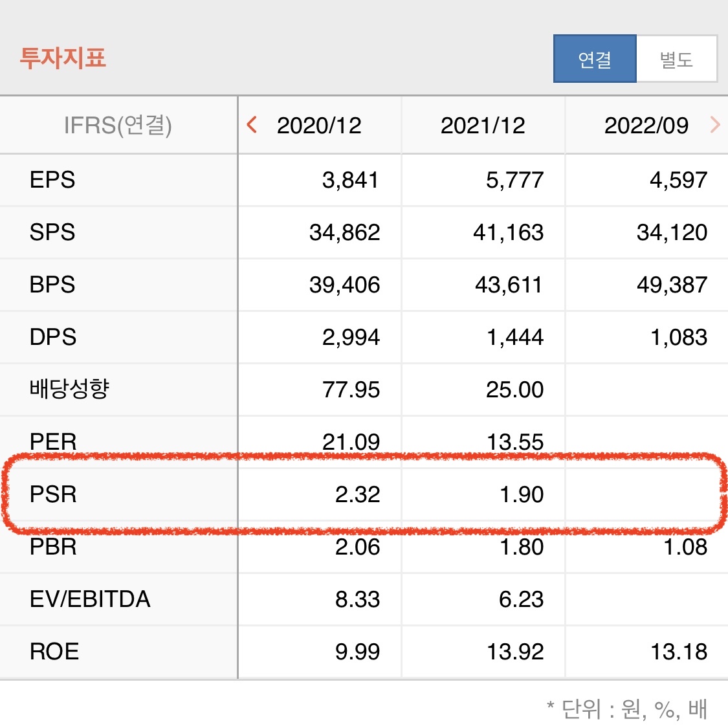The image size is (728, 728).
Task: Select the 2020/12 column header
Action: (x=320, y=125)
